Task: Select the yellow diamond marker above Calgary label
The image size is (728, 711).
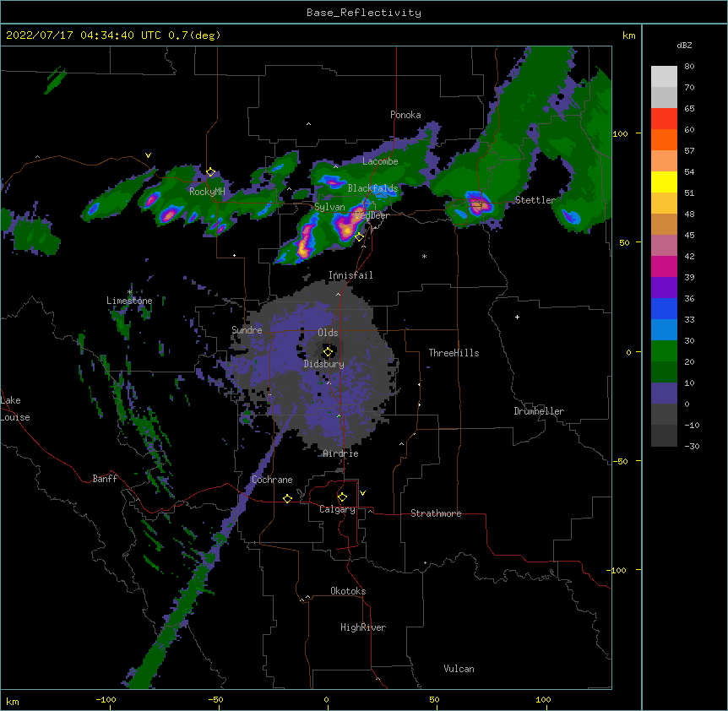Action: point(342,497)
